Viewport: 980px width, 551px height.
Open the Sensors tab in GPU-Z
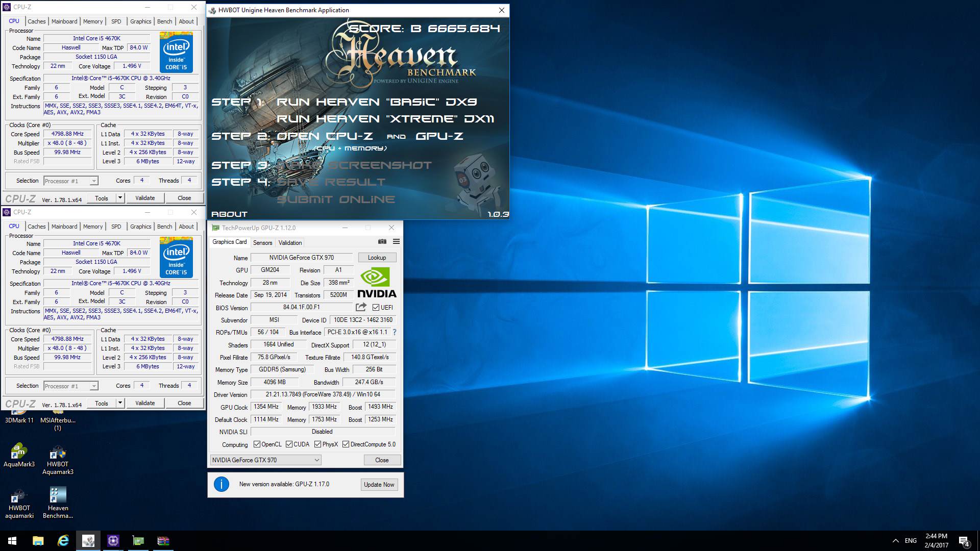coord(262,243)
